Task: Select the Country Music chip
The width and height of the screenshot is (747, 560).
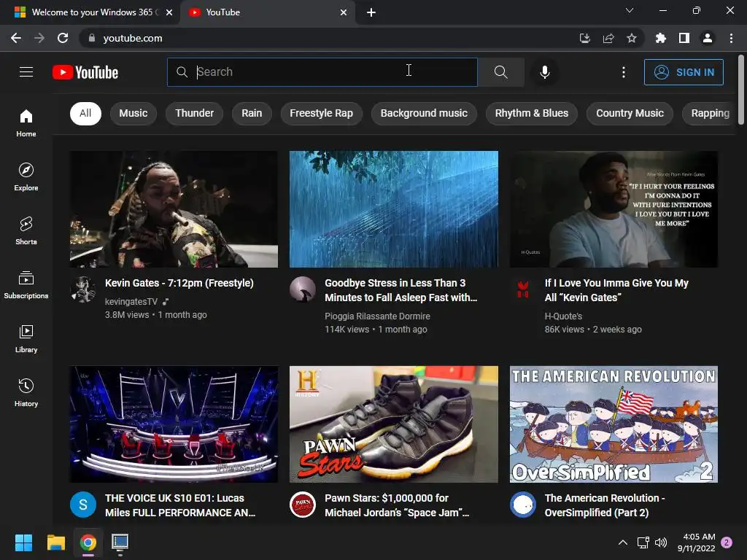Action: click(630, 113)
